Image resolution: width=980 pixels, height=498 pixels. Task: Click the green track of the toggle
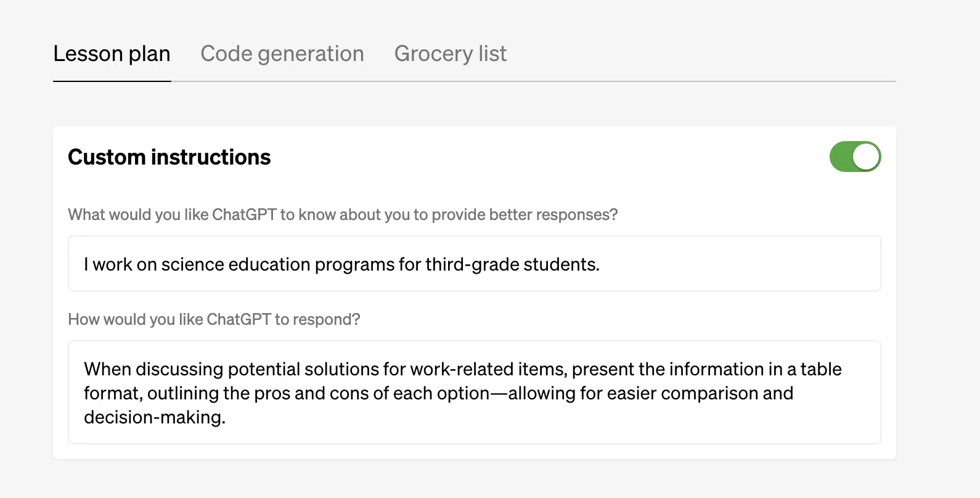pos(841,157)
